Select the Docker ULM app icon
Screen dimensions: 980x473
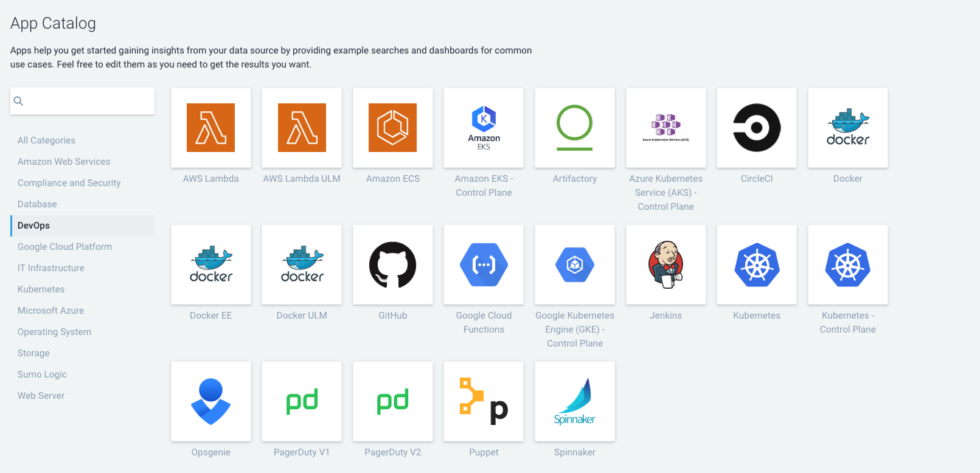[x=302, y=264]
